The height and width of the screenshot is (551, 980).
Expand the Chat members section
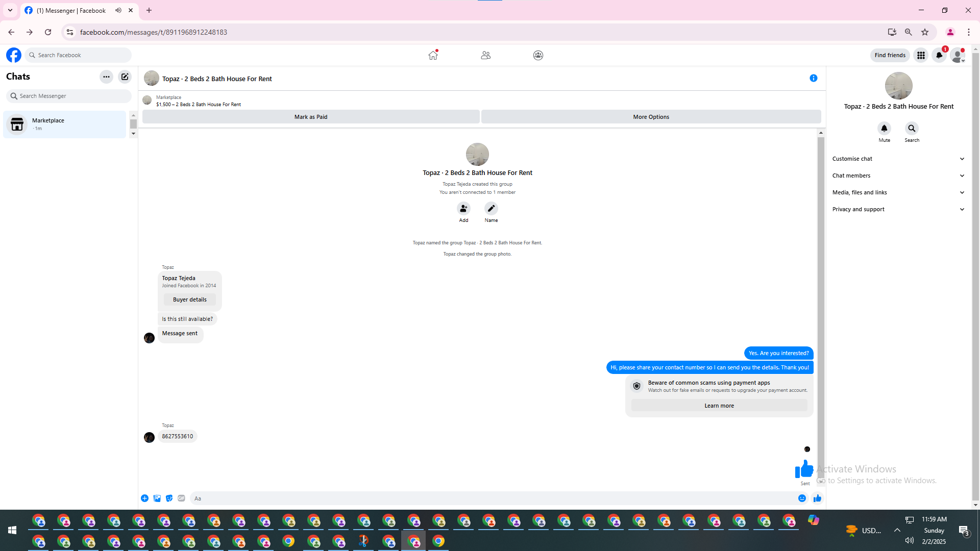pos(898,176)
